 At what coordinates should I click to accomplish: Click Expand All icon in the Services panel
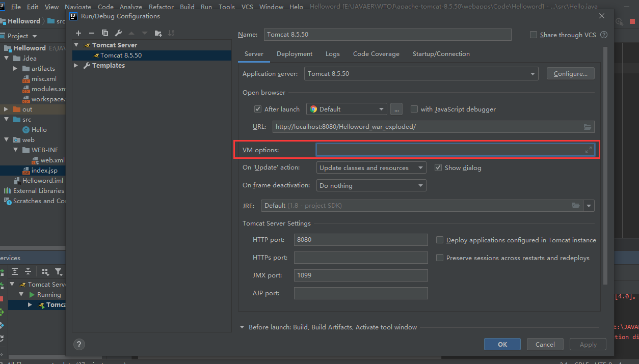[15, 272]
